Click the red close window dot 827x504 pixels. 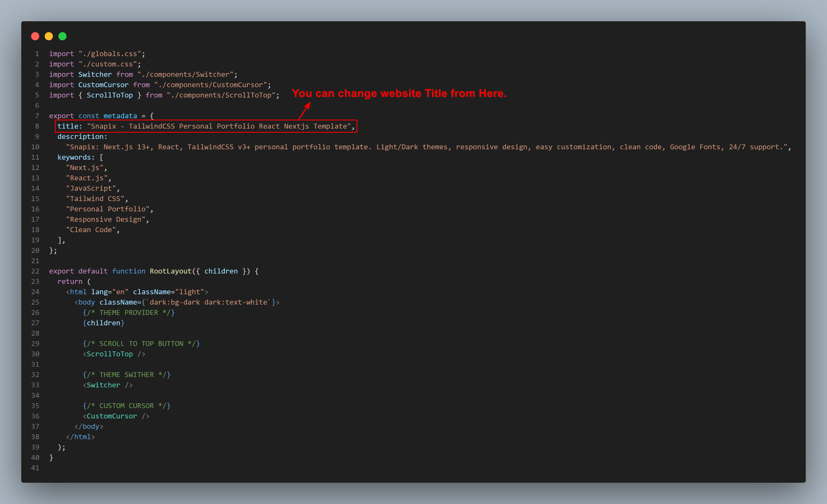[35, 36]
